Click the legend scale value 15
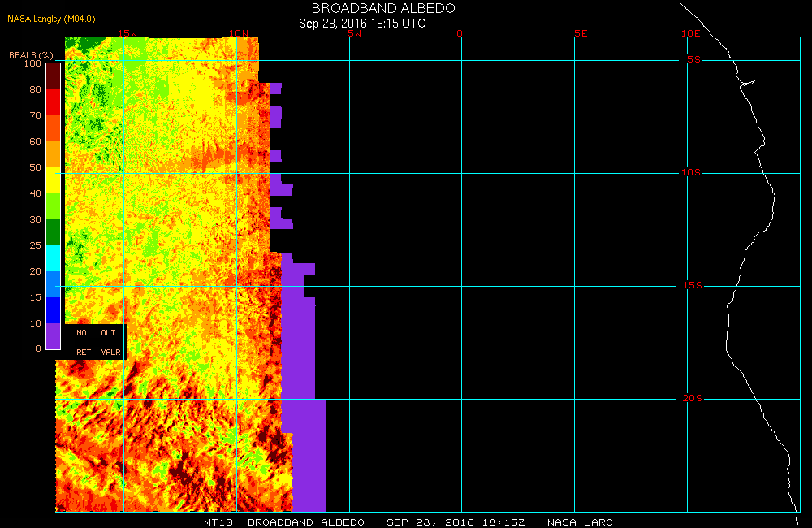Viewport: 812px width, 528px height. pos(35,297)
